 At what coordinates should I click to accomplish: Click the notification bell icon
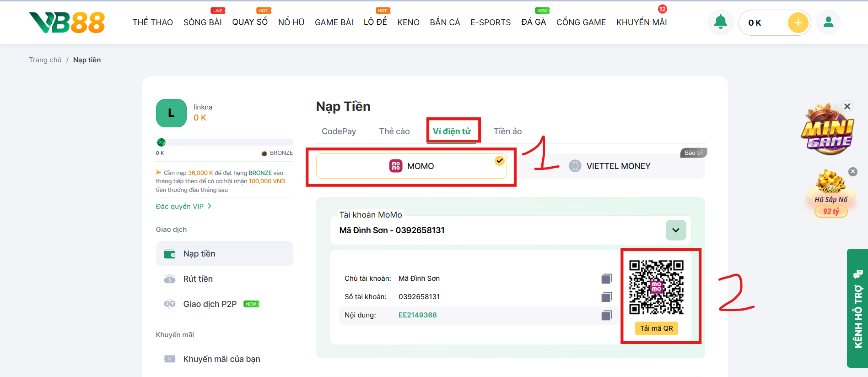720,22
